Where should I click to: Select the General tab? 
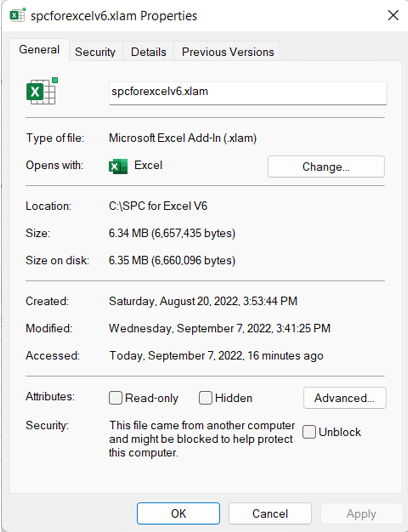coord(39,50)
